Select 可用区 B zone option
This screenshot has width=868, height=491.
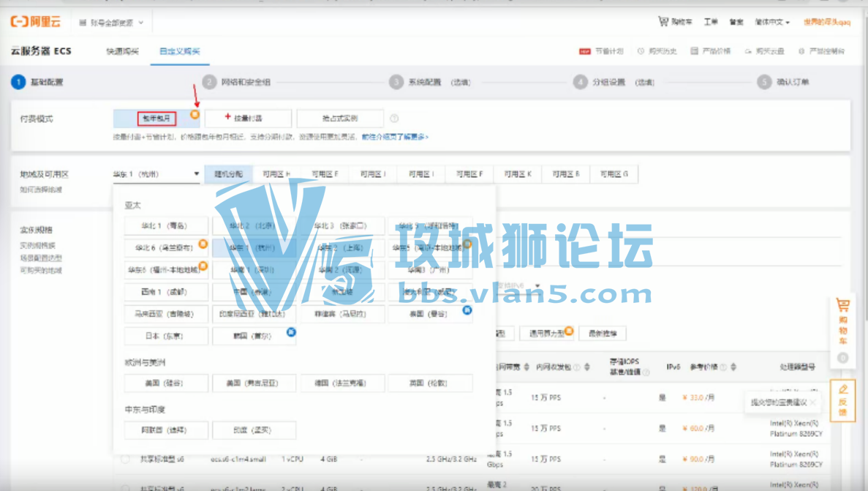point(566,174)
